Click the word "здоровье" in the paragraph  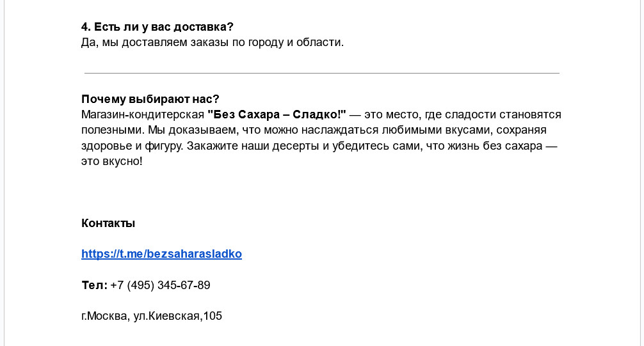(106, 146)
